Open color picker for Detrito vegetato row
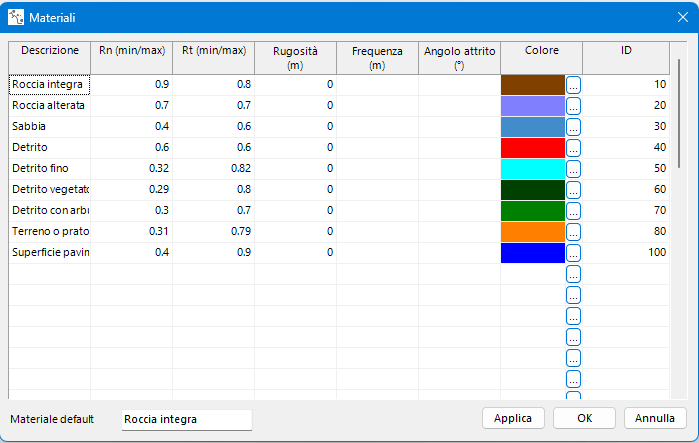This screenshot has width=699, height=443. (x=573, y=189)
